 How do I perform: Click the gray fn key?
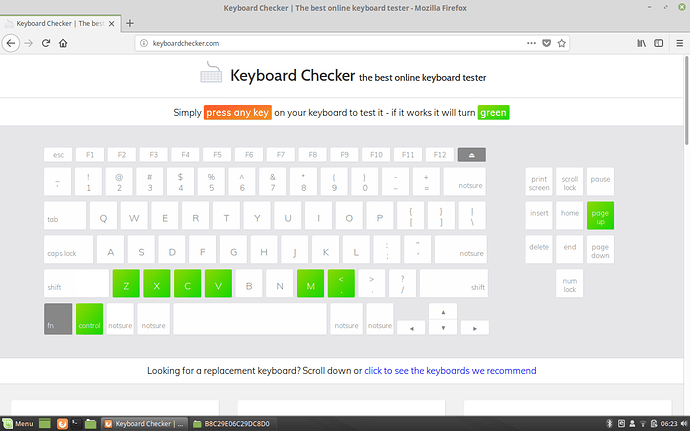click(58, 319)
